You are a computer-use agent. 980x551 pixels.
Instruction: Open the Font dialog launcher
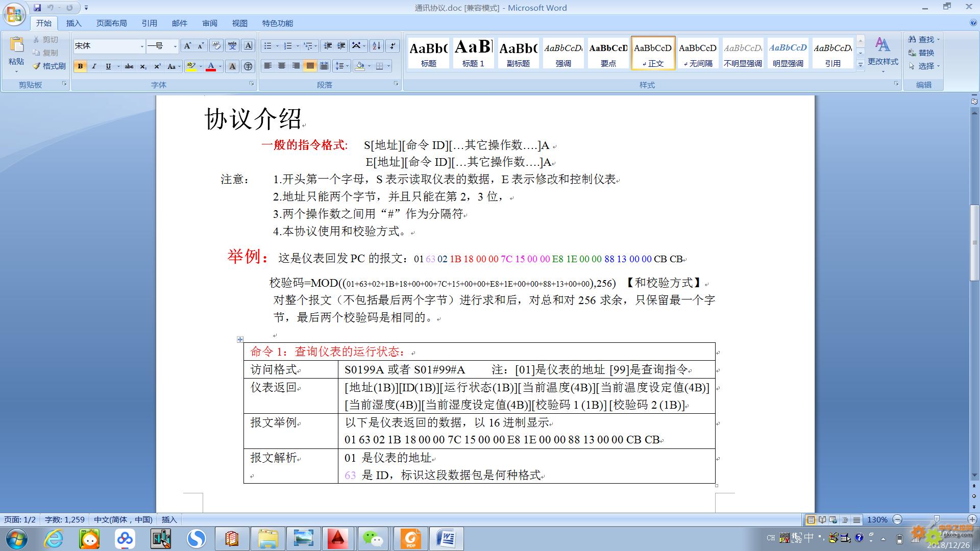(x=252, y=84)
